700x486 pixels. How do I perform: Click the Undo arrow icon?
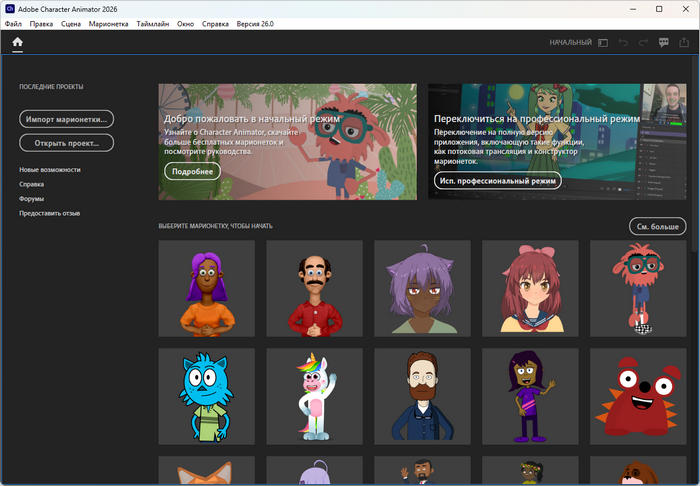coord(624,43)
